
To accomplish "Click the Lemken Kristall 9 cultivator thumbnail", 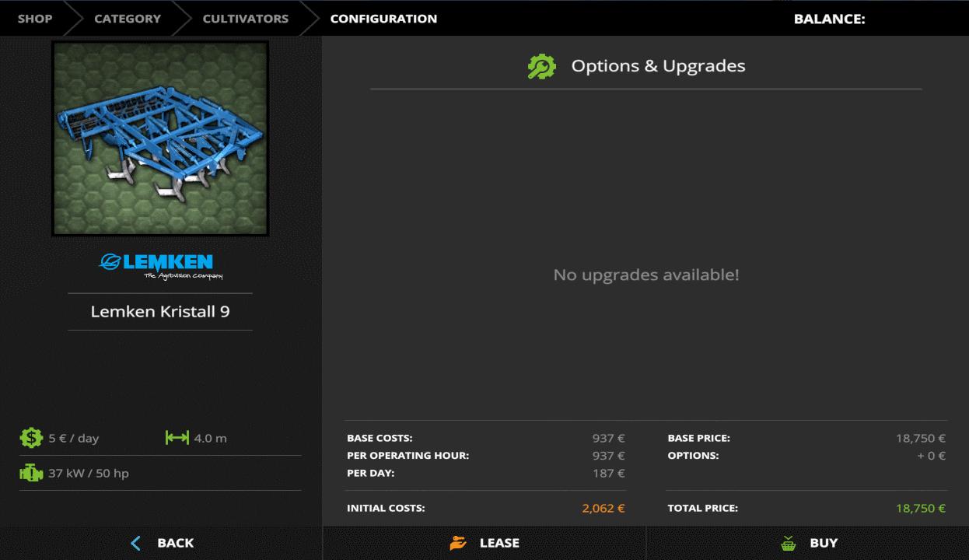I will coord(160,138).
